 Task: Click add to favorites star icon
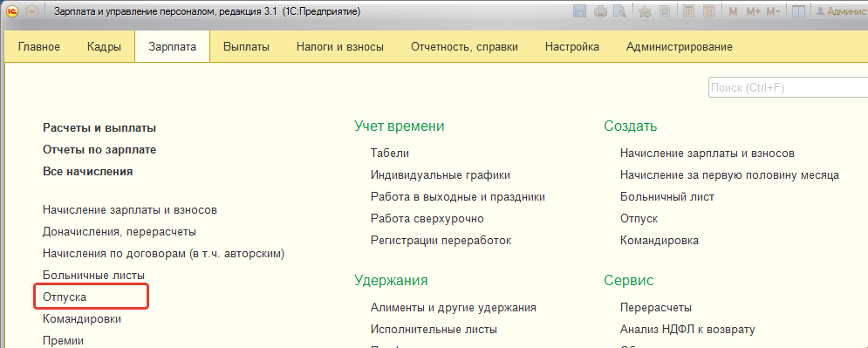point(645,11)
